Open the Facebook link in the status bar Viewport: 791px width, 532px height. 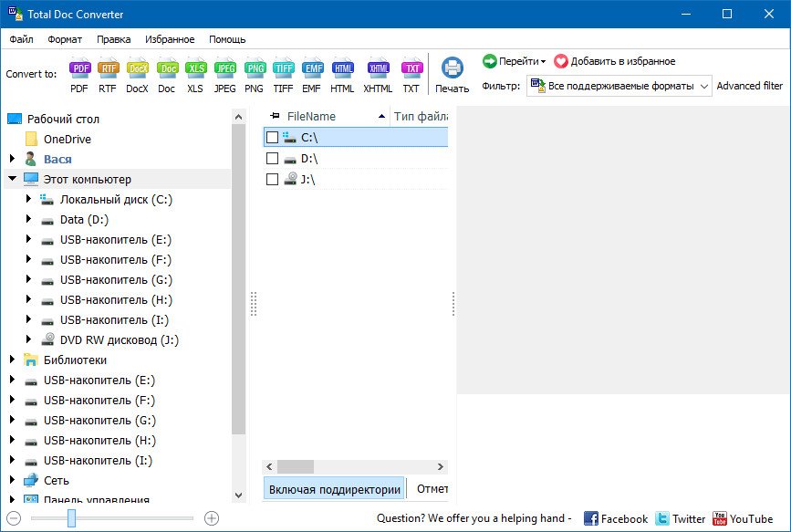tap(616, 518)
